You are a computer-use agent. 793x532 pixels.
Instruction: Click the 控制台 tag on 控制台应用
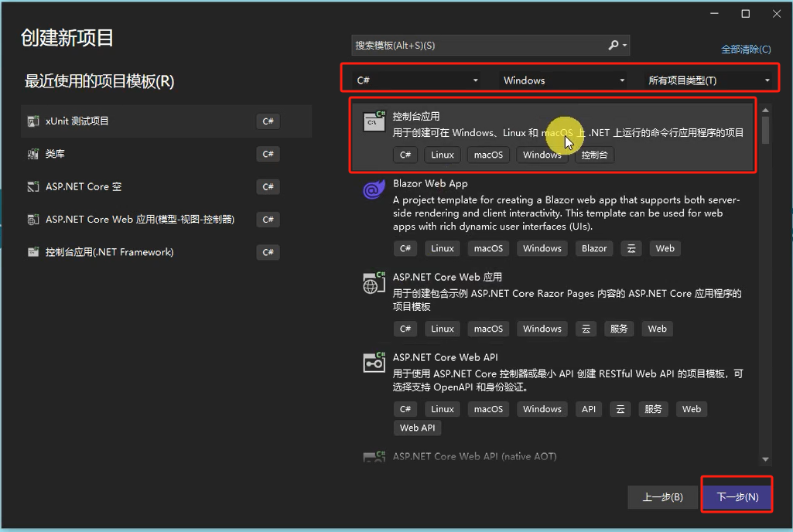pyautogui.click(x=594, y=155)
